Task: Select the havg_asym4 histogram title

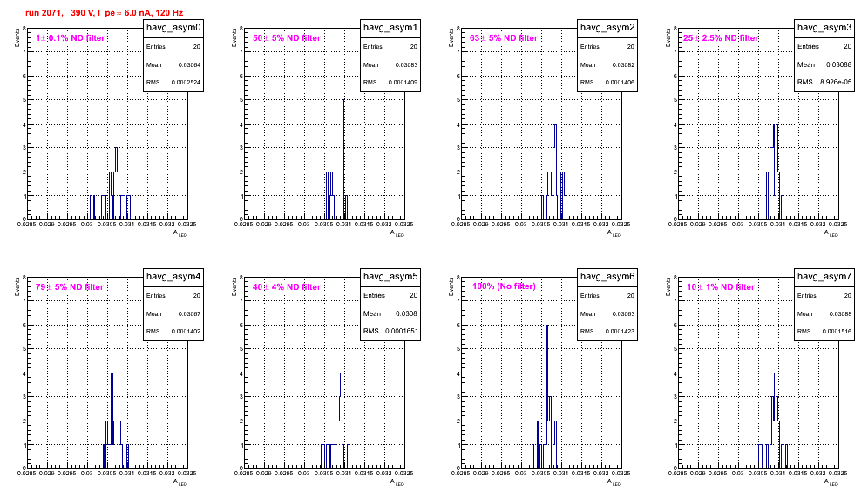Action: click(173, 277)
